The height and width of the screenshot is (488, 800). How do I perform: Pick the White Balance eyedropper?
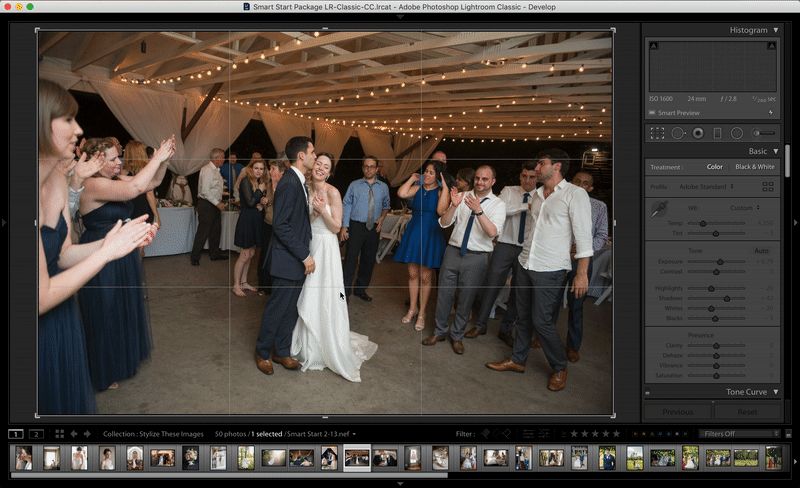(x=659, y=210)
